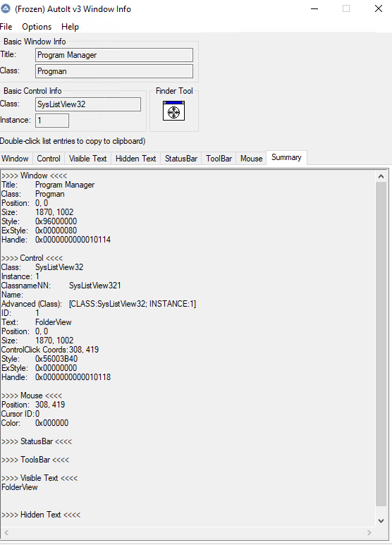This screenshot has width=392, height=545.
Task: Click the '>>>> ToolsBar <<<<' header
Action: tap(35, 460)
